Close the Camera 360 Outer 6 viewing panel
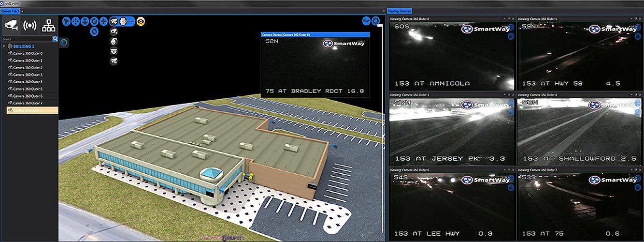This screenshot has width=644, height=242. (513, 170)
